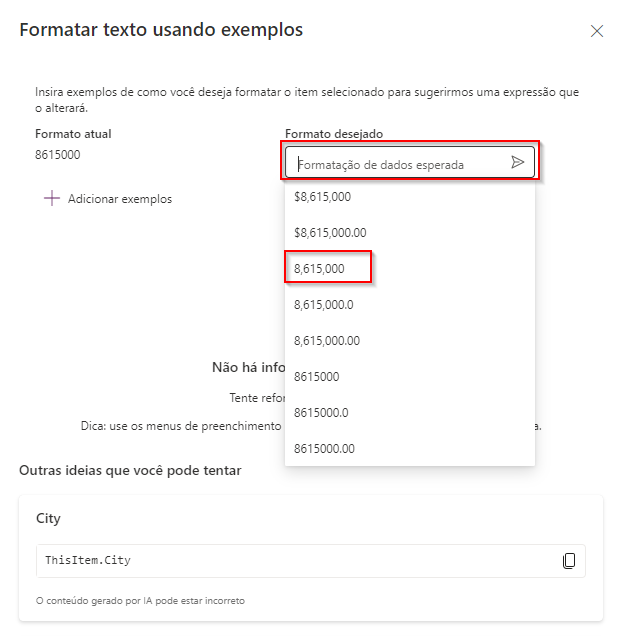The height and width of the screenshot is (636, 625).
Task: Click the send arrow icon in the format field
Action: pyautogui.click(x=518, y=162)
